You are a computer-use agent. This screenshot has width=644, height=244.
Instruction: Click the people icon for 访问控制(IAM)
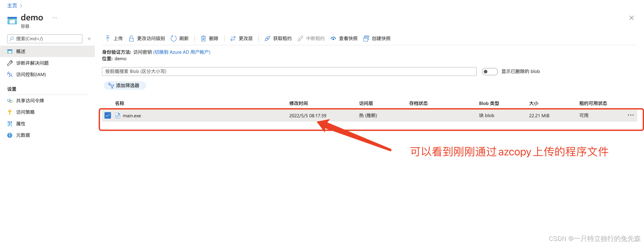tap(10, 75)
